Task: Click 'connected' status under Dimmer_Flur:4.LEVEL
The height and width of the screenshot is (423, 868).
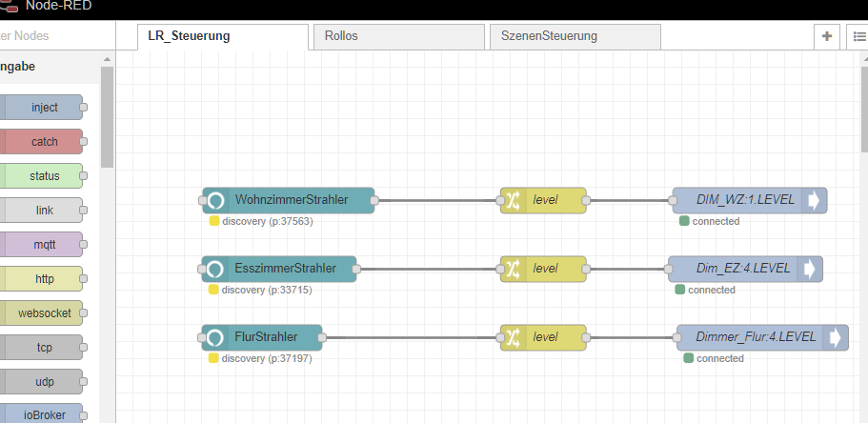Action: point(720,359)
